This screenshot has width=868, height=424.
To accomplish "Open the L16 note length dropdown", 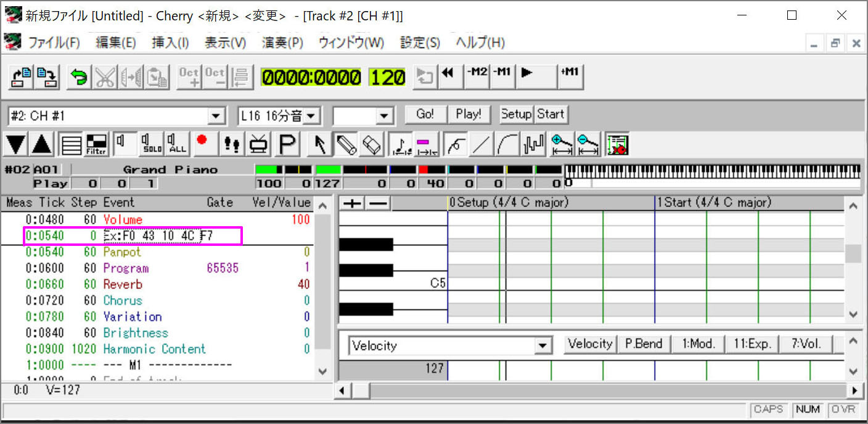I will coord(311,115).
